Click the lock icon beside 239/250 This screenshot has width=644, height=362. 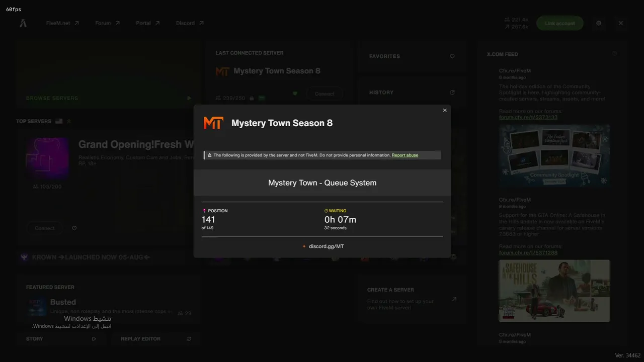(252, 98)
